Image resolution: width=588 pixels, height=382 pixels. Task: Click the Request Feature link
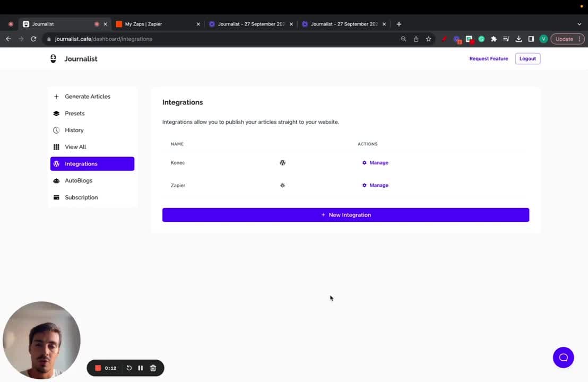488,58
